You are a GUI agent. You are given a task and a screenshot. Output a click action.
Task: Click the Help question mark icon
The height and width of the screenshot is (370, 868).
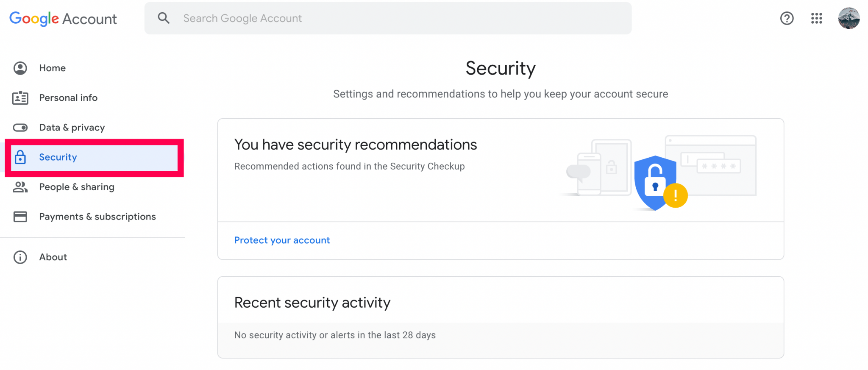tap(787, 18)
